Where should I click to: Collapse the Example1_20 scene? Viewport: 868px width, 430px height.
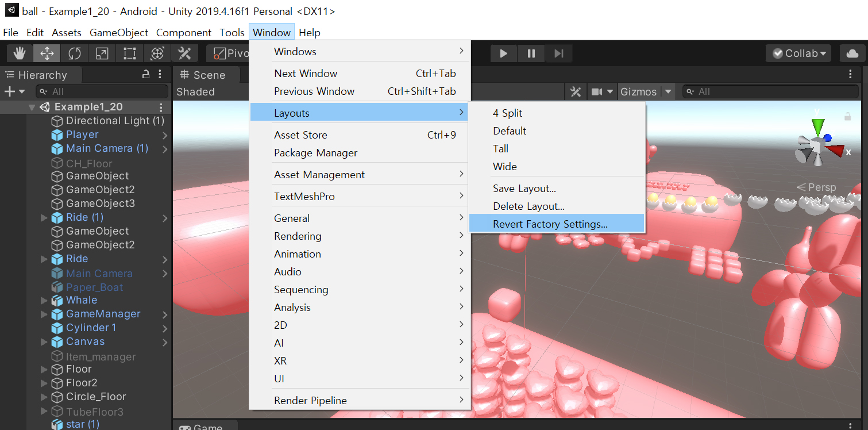coord(32,107)
